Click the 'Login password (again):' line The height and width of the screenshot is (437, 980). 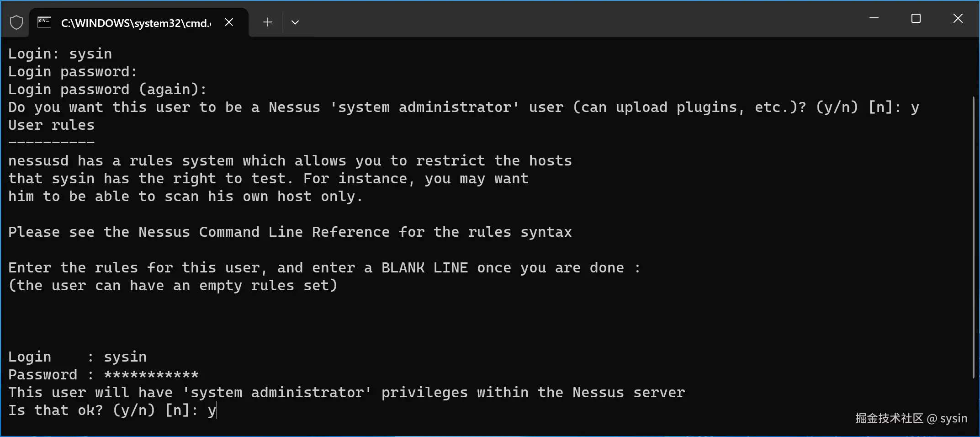click(107, 90)
